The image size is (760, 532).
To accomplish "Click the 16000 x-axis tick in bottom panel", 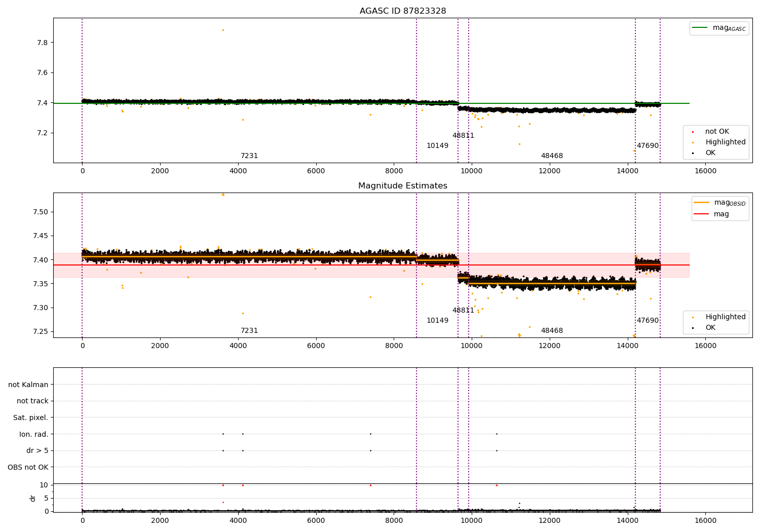I will point(705,520).
